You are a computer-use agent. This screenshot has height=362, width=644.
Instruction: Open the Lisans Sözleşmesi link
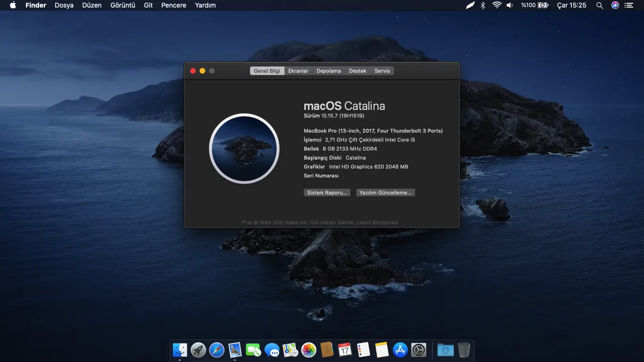pos(377,222)
